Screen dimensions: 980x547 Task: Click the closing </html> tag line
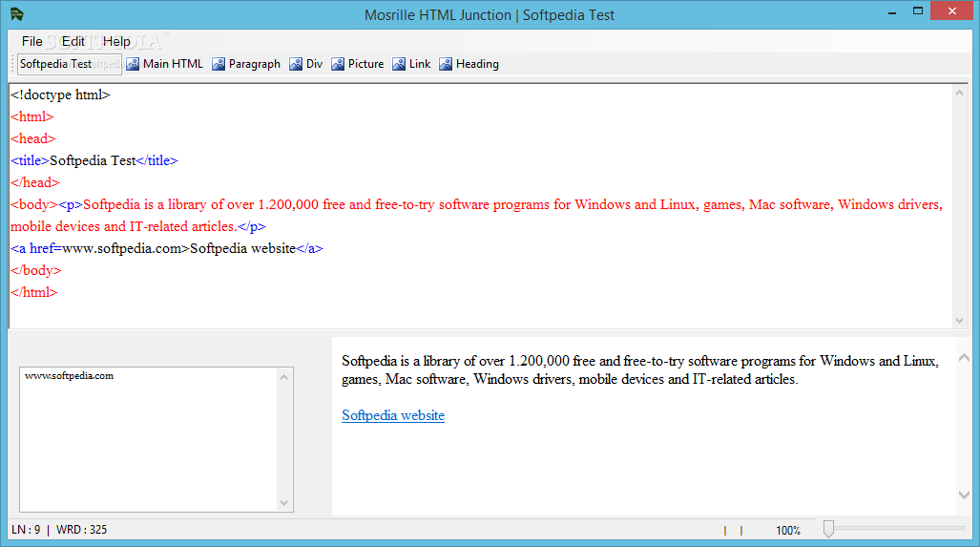pyautogui.click(x=34, y=292)
